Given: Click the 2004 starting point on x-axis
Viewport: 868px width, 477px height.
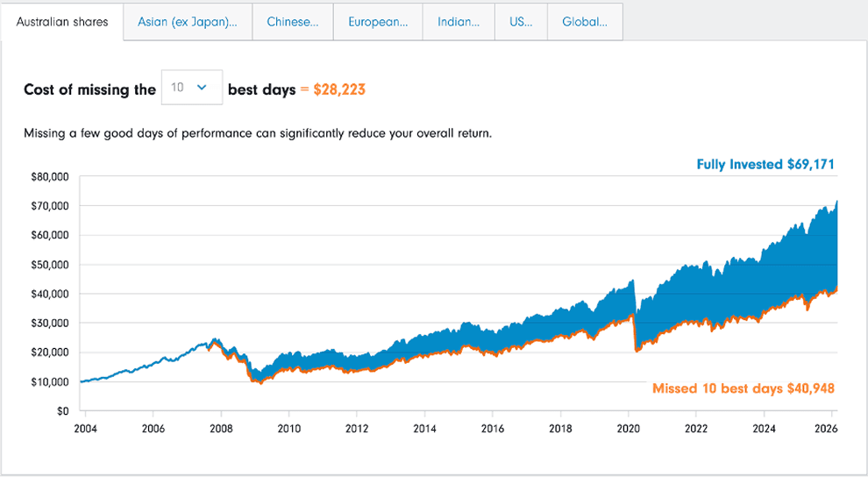Looking at the screenshot, I should point(85,429).
